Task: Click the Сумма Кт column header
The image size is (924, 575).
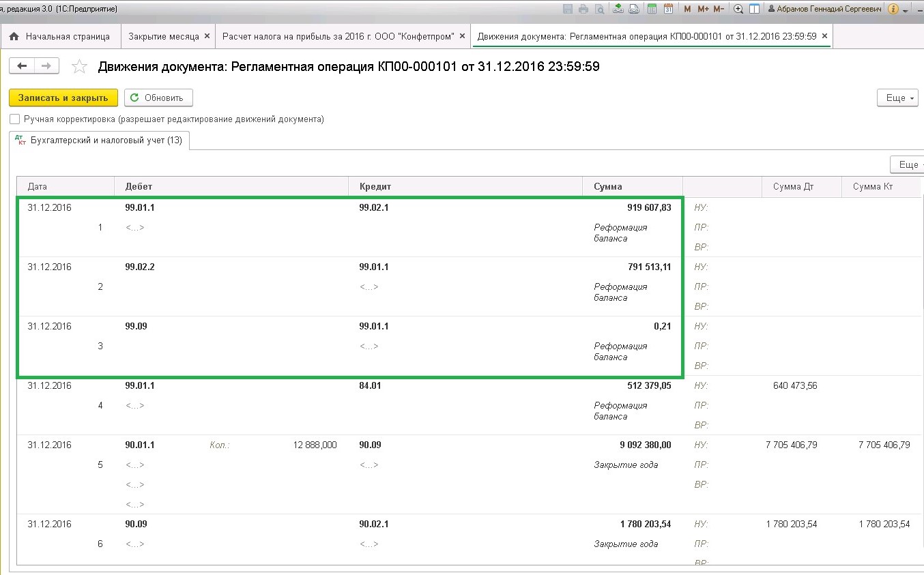Action: [x=881, y=186]
